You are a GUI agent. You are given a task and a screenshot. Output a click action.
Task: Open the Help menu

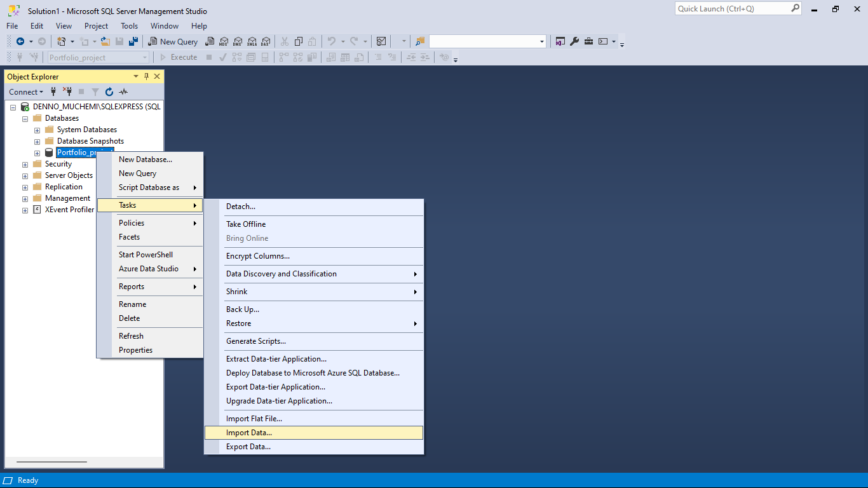click(199, 26)
